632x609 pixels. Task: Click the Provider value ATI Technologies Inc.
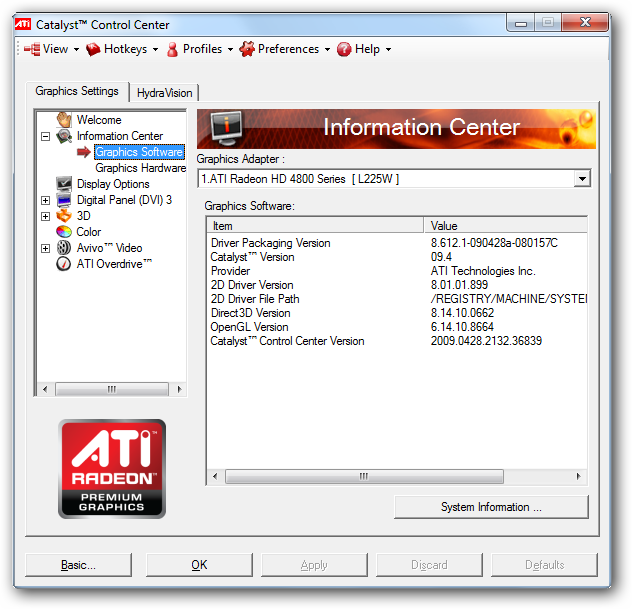click(483, 271)
